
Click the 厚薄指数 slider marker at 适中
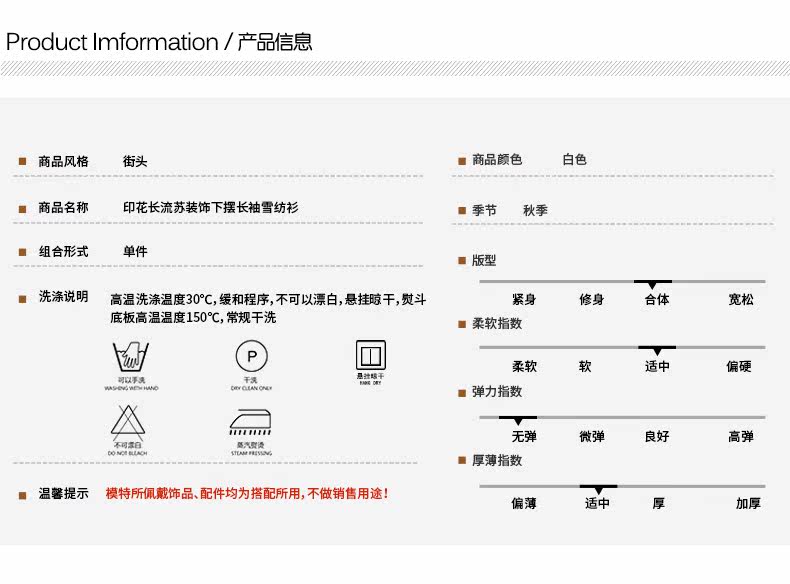click(x=599, y=489)
